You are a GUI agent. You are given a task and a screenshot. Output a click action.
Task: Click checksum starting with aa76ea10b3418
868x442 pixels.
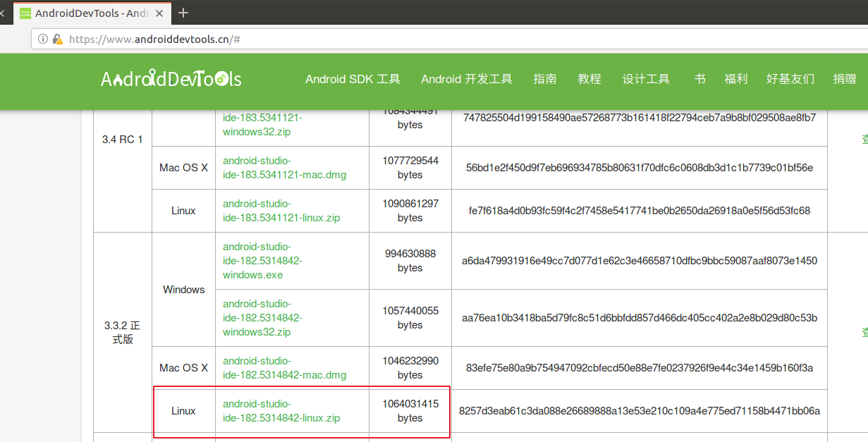click(x=640, y=318)
